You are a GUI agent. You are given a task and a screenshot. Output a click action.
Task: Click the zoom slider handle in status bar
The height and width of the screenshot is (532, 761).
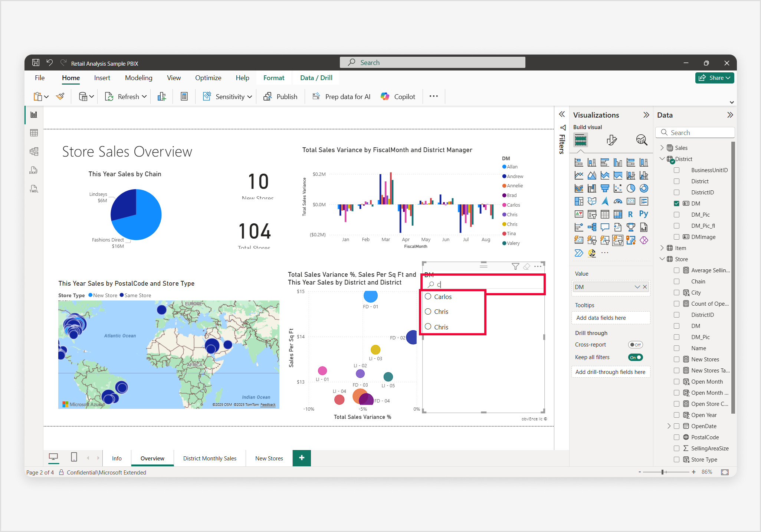point(662,472)
